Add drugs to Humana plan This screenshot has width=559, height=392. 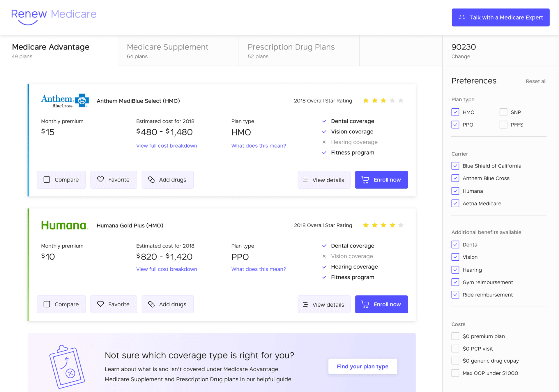[167, 304]
